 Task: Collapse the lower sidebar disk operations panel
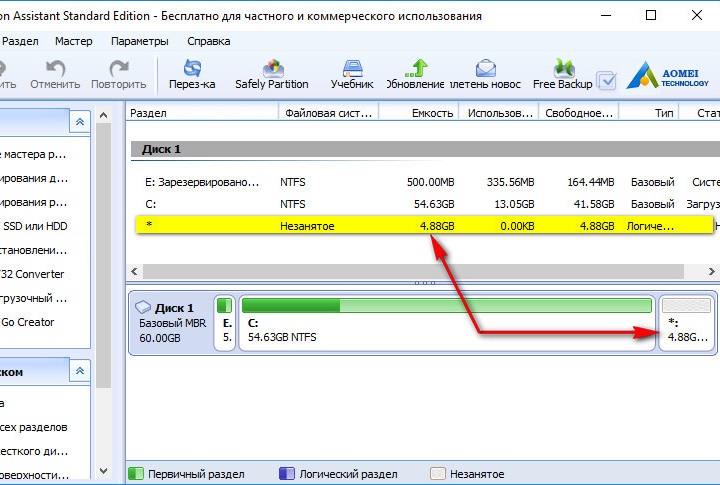[x=80, y=371]
